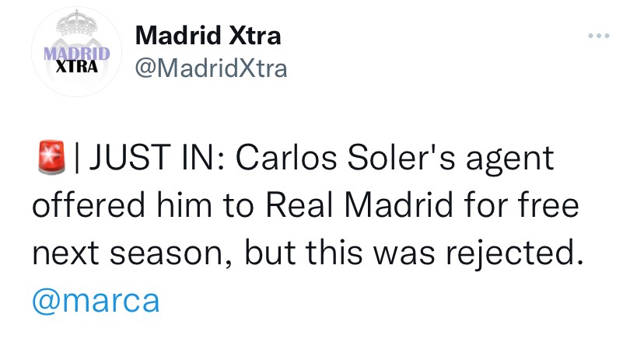Screen dimensions: 644x342
Task: Open the Madrid Xtra display name link
Action: (208, 36)
